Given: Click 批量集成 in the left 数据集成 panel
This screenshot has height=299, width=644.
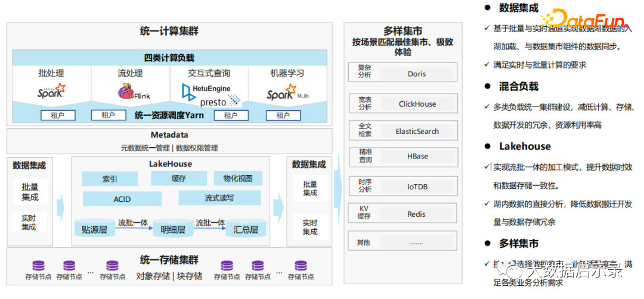Looking at the screenshot, I should tap(30, 192).
